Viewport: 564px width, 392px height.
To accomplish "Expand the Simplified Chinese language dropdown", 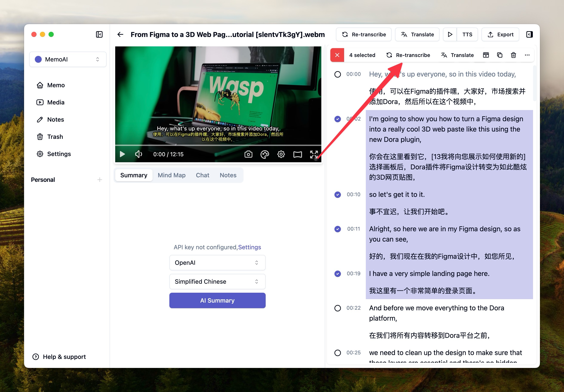I will pyautogui.click(x=217, y=282).
